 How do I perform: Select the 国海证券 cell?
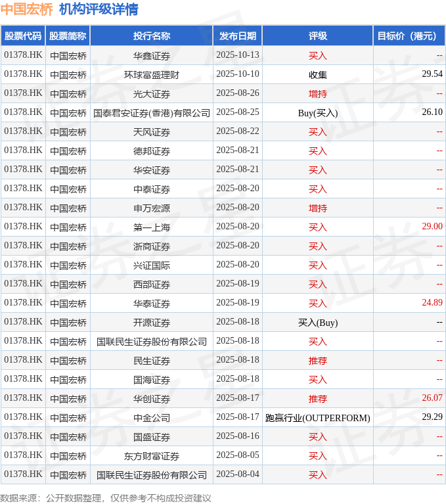coord(152,380)
